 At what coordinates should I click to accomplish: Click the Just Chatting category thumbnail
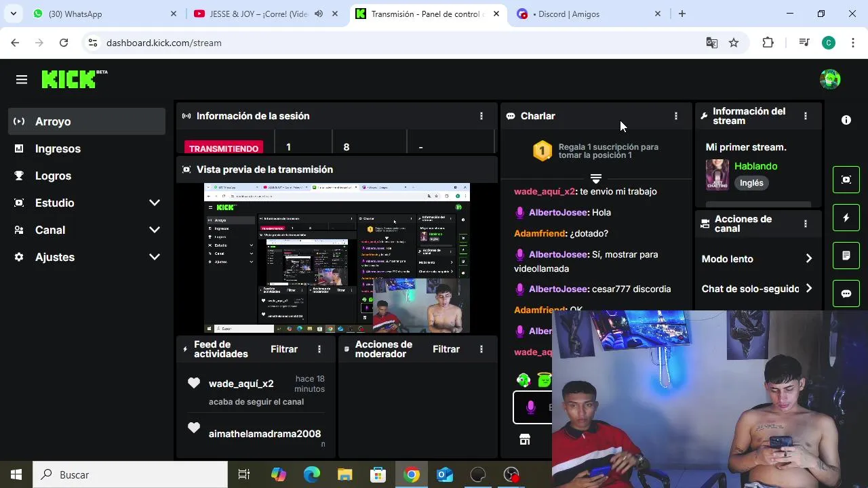(x=717, y=175)
